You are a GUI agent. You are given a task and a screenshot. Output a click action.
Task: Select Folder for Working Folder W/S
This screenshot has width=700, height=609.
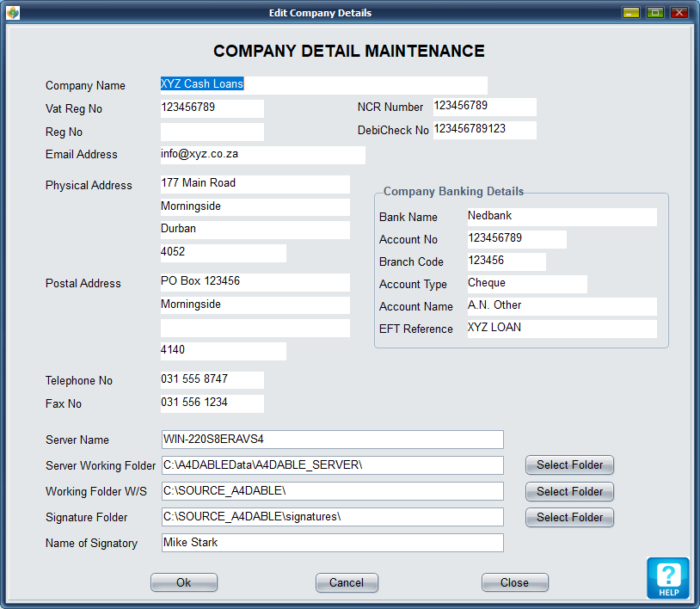point(569,491)
